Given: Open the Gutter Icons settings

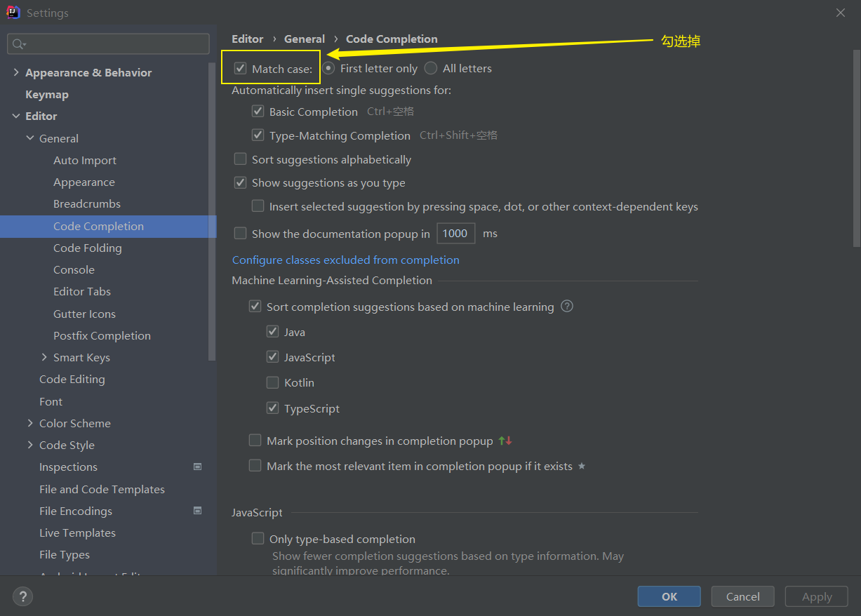Looking at the screenshot, I should tap(84, 314).
